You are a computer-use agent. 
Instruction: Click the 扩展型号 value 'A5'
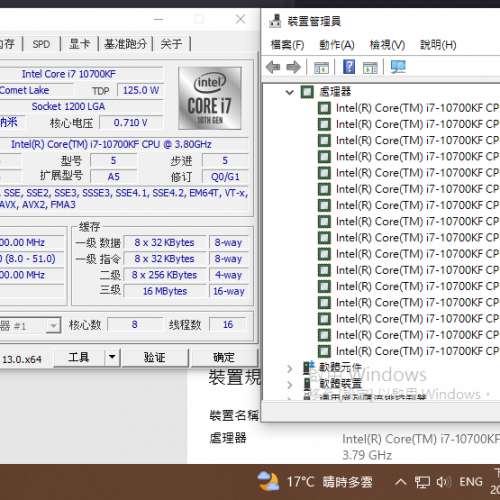(113, 177)
